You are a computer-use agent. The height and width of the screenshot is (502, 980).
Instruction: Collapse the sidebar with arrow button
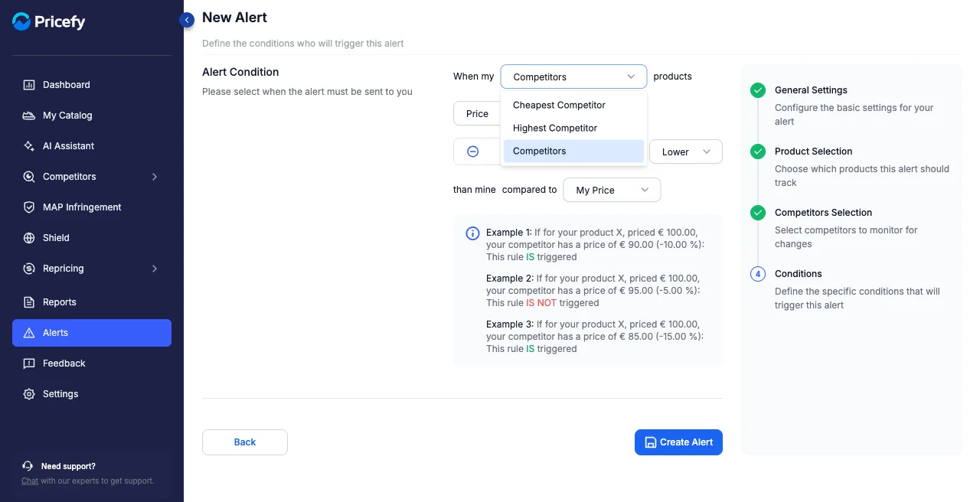coord(187,20)
